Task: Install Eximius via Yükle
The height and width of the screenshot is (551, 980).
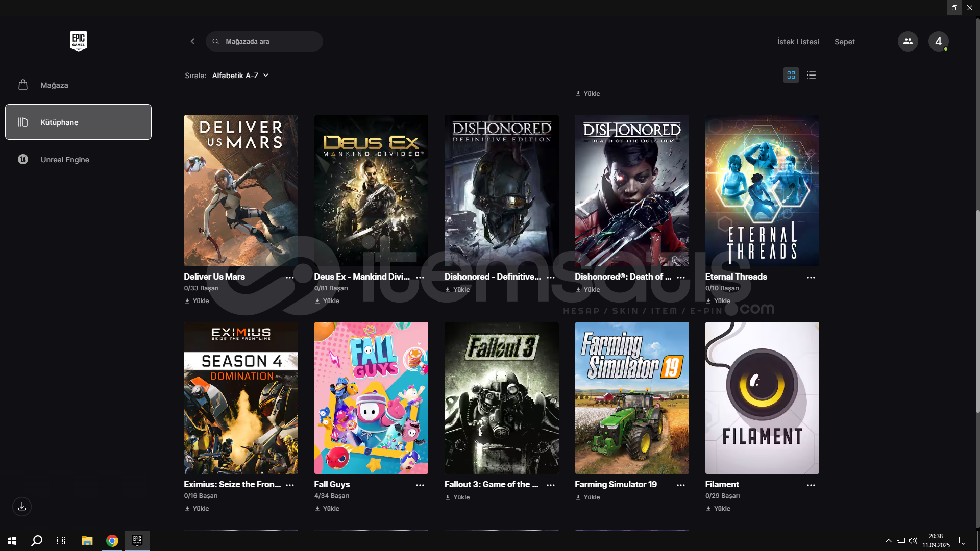Action: (197, 509)
